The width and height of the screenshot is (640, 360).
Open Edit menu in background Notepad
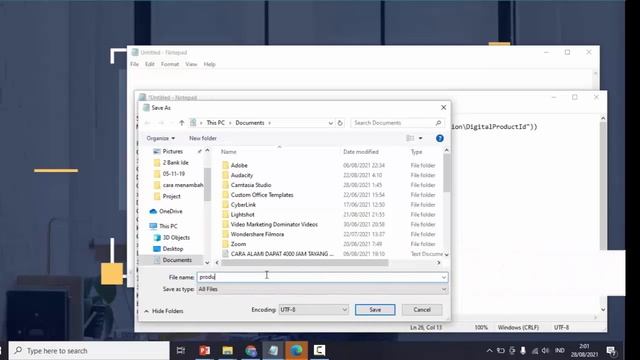point(150,64)
